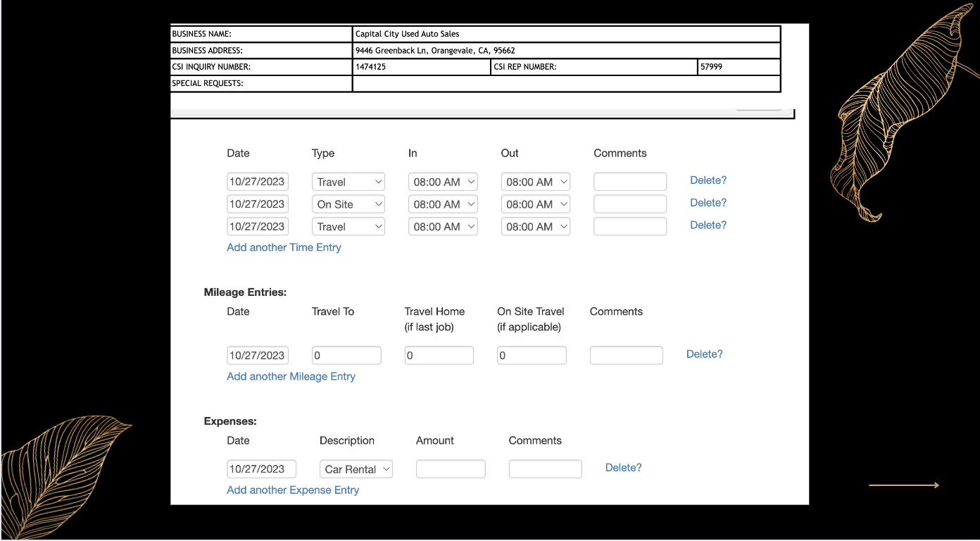The width and height of the screenshot is (980, 541).
Task: Open the In time dropdown in the On Site row
Action: pos(443,204)
